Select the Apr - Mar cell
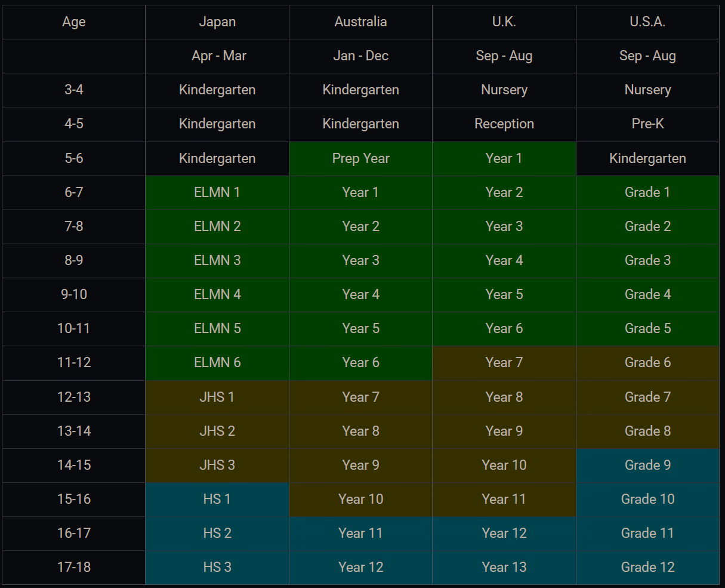 (x=218, y=56)
